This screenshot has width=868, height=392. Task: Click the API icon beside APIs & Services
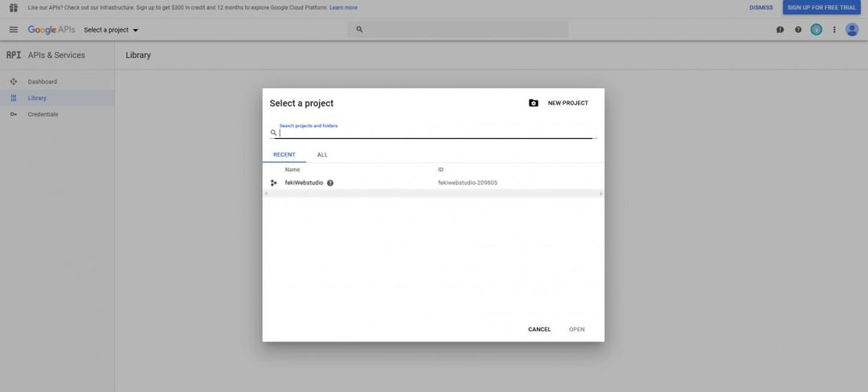click(x=14, y=55)
